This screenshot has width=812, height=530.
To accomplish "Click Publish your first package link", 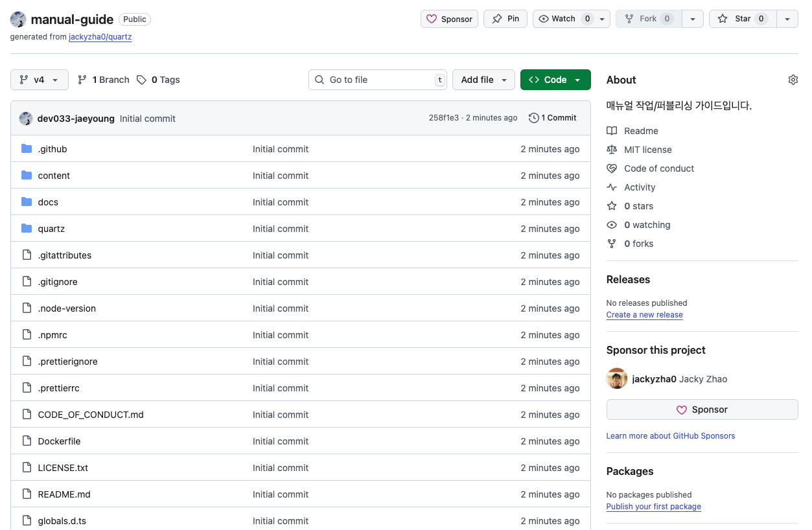I will 653,507.
